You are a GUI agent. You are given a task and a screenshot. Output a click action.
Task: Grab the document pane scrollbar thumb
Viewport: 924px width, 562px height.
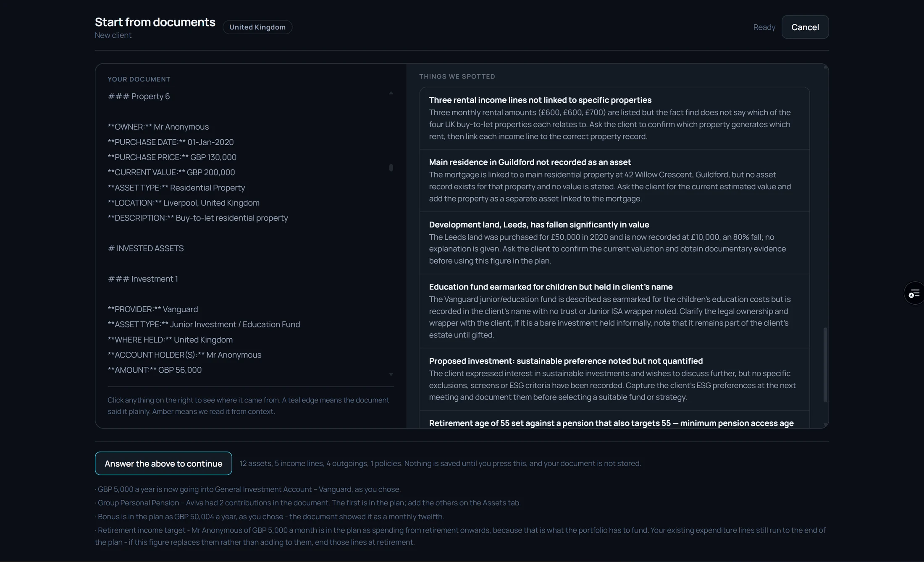391,167
